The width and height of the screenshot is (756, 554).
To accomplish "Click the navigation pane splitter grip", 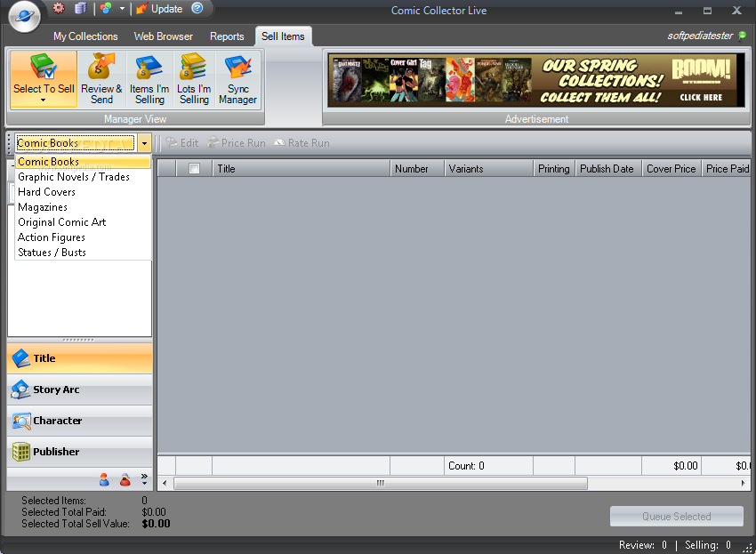I will (78, 340).
